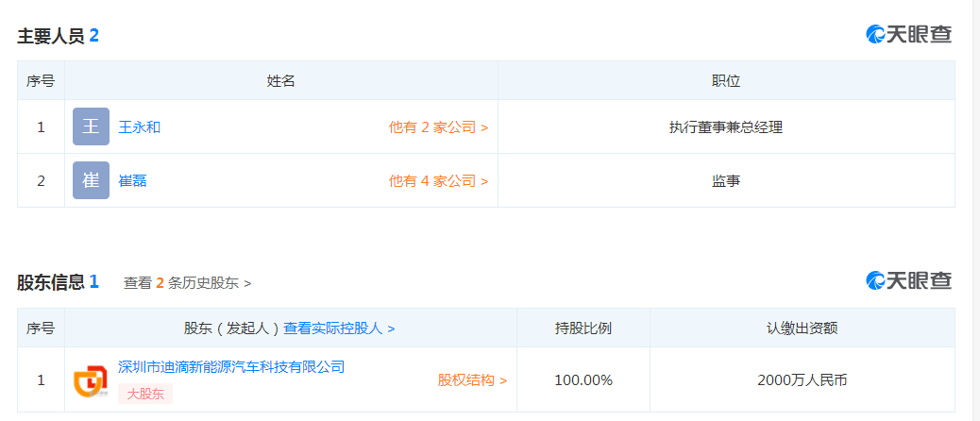Click the 认缴出资额 column header
The image size is (980, 421).
[x=802, y=328]
